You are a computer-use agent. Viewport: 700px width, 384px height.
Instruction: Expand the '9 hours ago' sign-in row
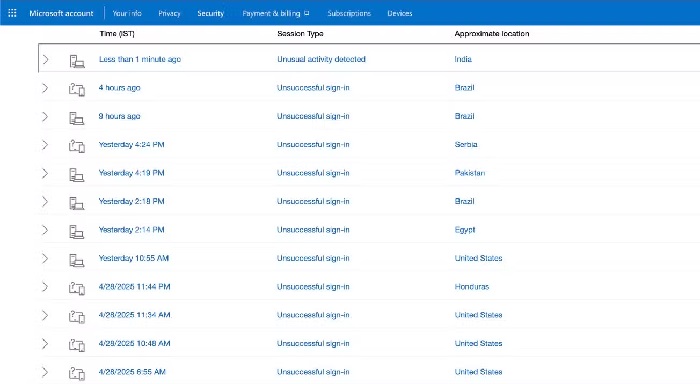pos(45,117)
